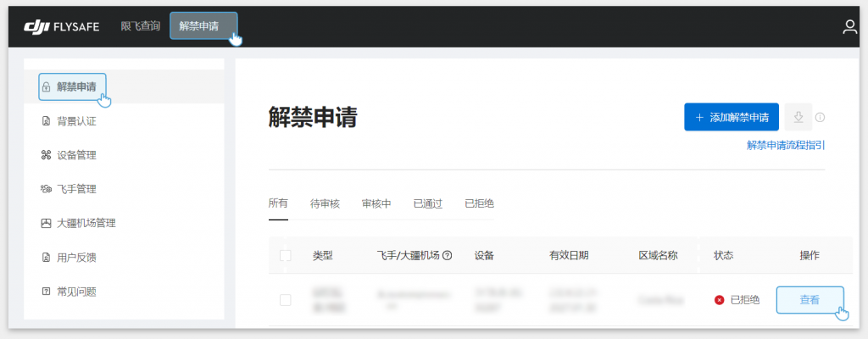This screenshot has width=868, height=339.
Task: Click the 设备 column header
Action: click(484, 255)
